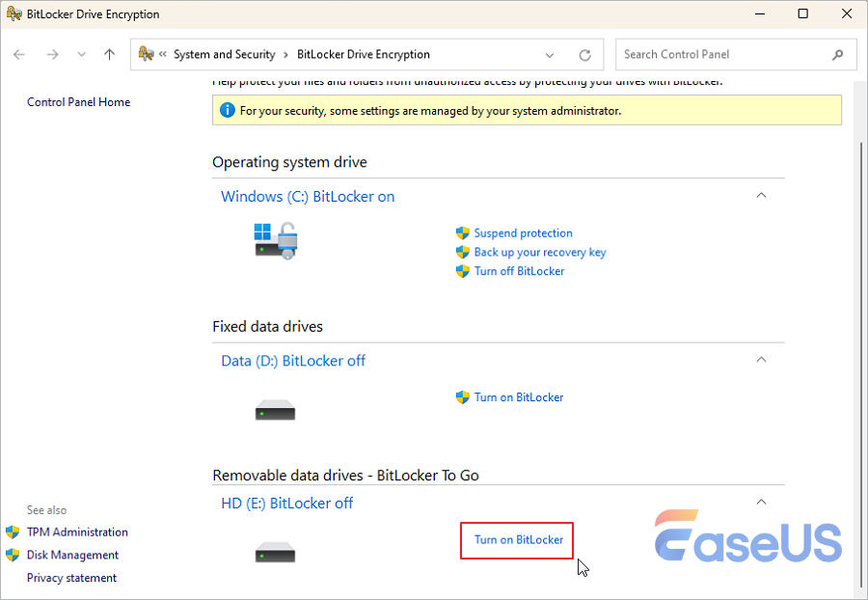Click the back navigation arrow

tap(18, 55)
